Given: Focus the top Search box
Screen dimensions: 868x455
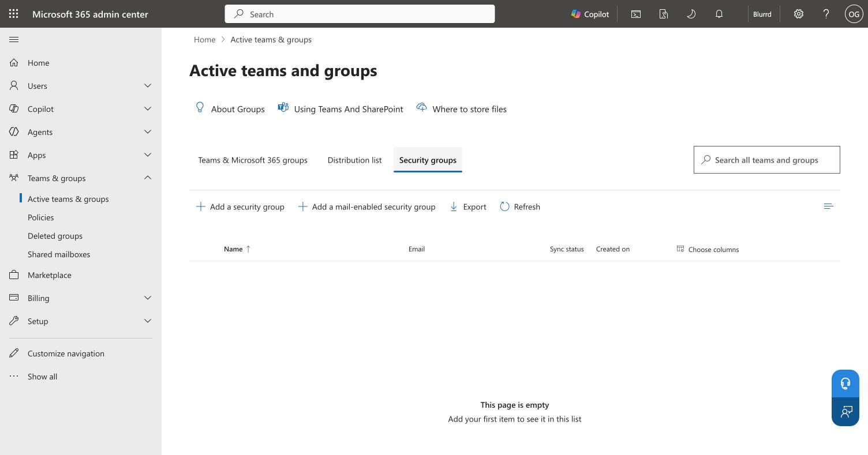Looking at the screenshot, I should (x=360, y=14).
